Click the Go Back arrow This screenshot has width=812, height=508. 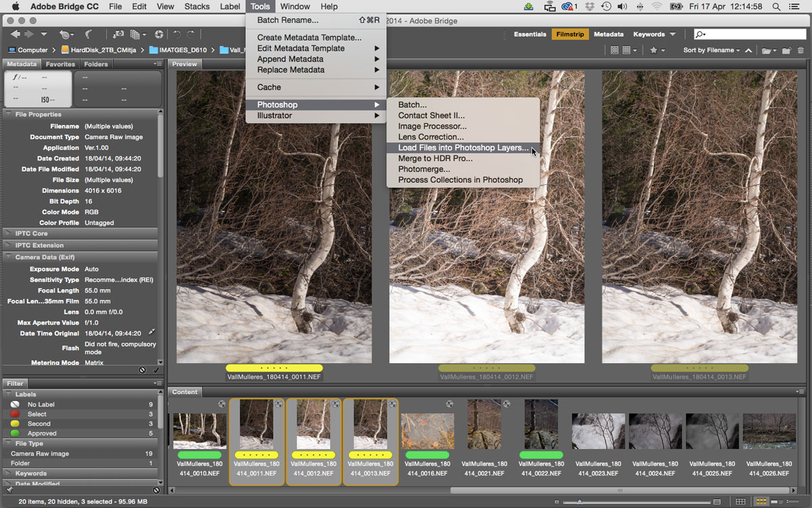[15, 34]
